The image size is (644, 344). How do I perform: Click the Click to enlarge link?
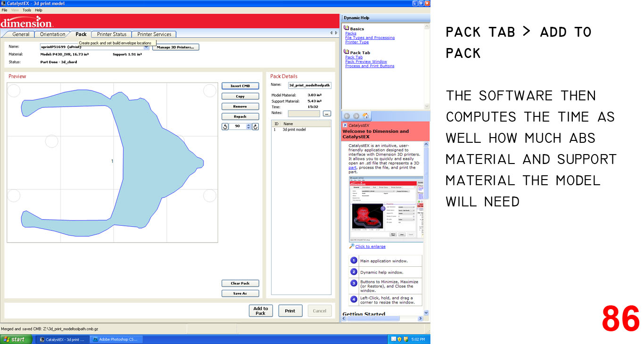coord(370,246)
